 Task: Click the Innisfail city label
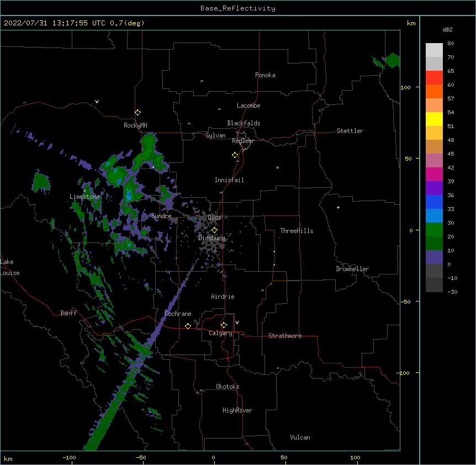[x=229, y=180]
